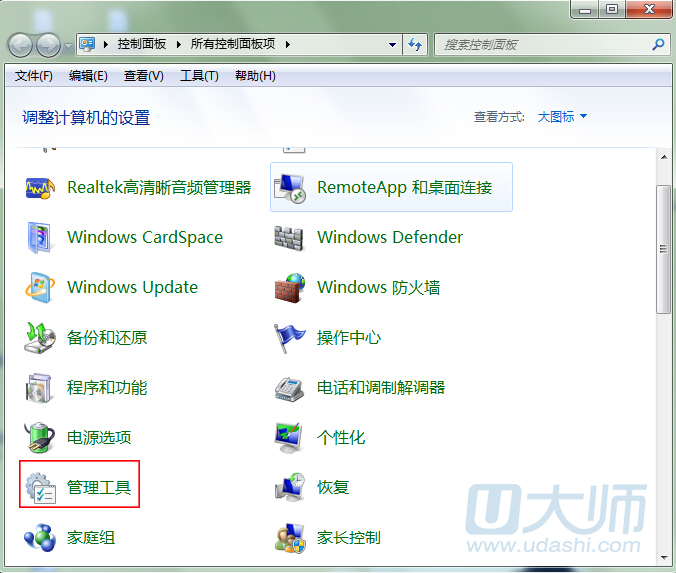Screen dimensions: 676x573
Task: Open 个性化 text link
Action: [341, 438]
